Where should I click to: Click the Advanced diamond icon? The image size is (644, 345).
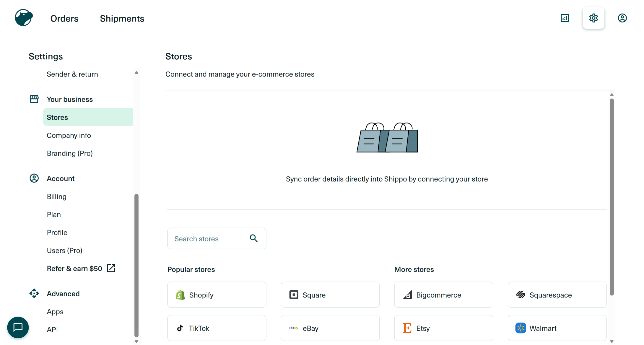tap(34, 293)
